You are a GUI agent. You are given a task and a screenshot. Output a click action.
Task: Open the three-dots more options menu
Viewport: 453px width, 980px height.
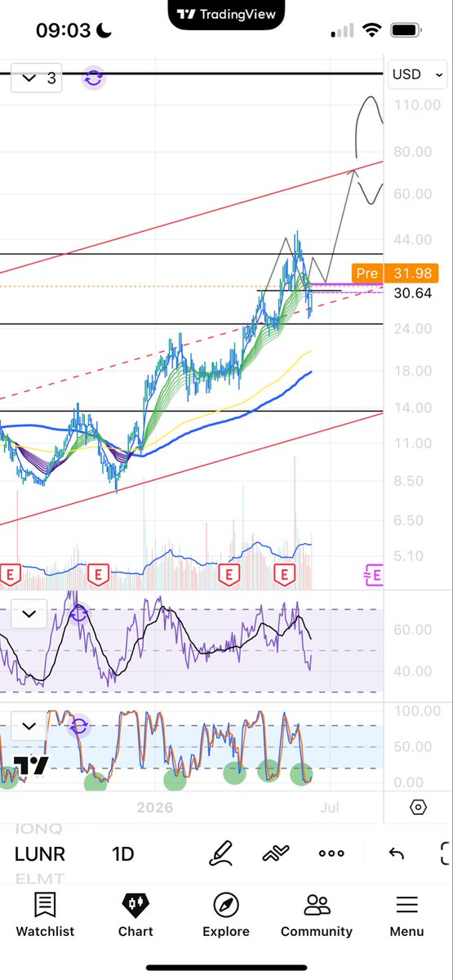click(331, 854)
